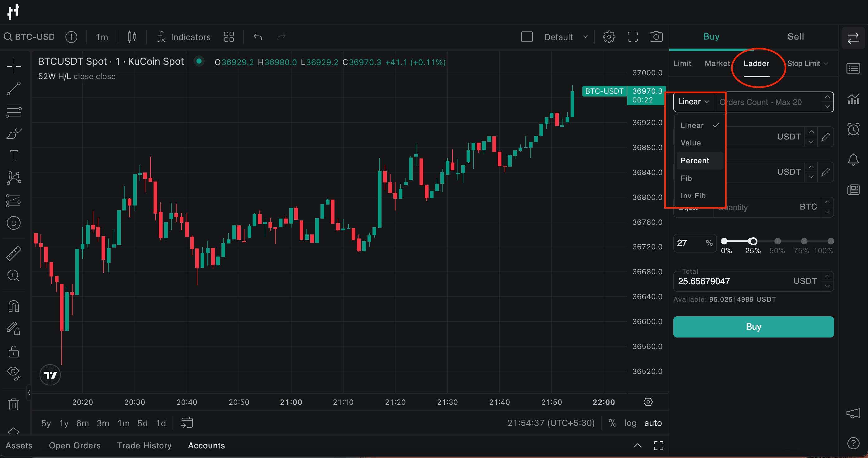This screenshot has width=868, height=458.
Task: Open the Assets bottom tab
Action: (x=19, y=446)
